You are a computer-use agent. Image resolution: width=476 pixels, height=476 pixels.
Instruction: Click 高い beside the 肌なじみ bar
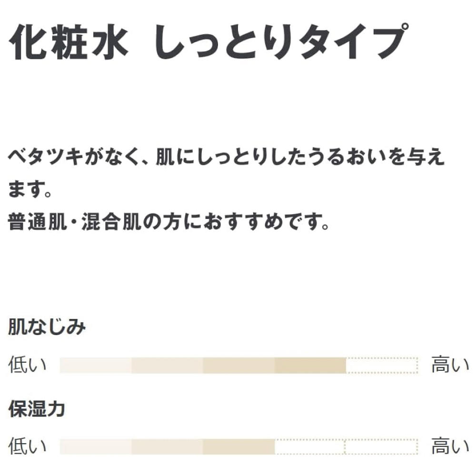[450, 366]
